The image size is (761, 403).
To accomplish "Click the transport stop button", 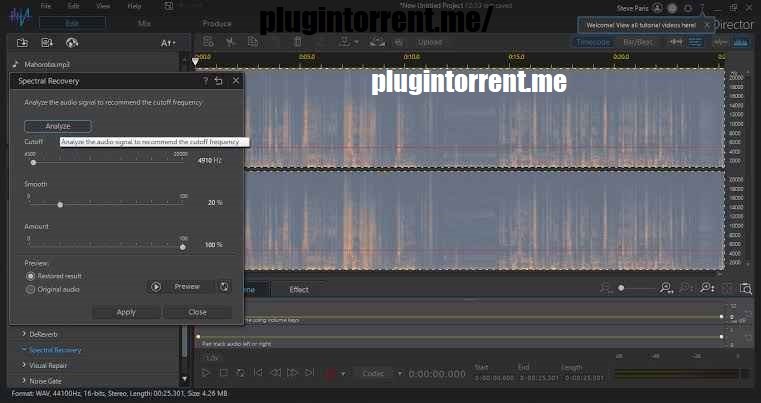I will click(224, 373).
